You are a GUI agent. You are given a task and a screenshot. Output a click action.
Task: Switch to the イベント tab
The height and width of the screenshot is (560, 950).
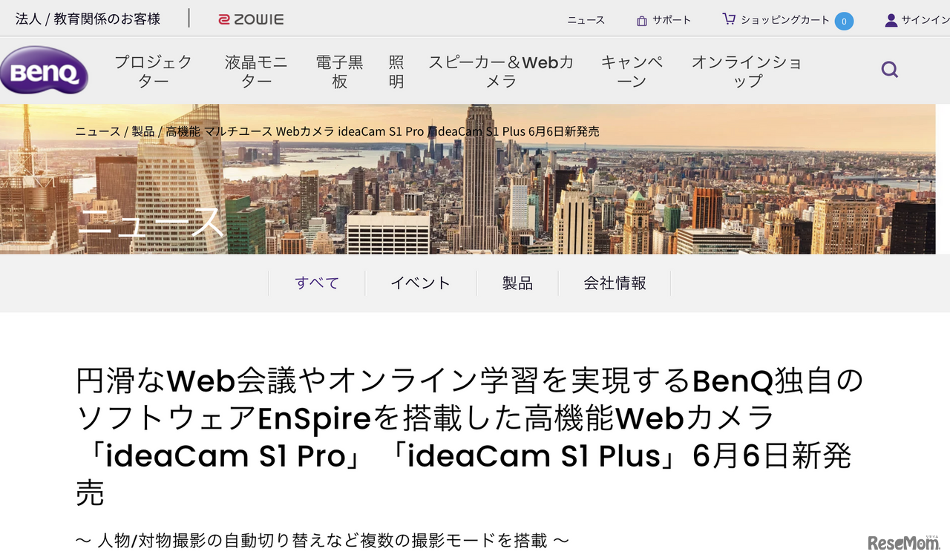pos(421,283)
